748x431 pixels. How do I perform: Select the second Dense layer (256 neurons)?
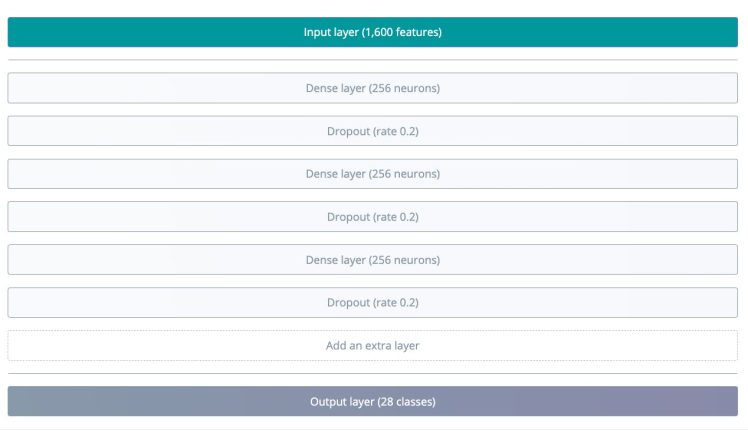click(x=373, y=174)
